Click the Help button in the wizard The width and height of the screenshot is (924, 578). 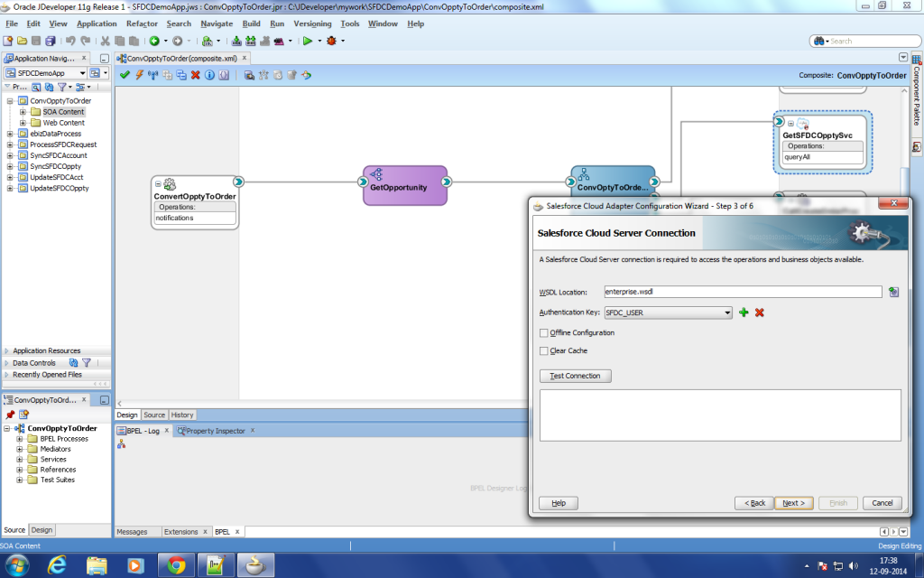click(x=559, y=503)
